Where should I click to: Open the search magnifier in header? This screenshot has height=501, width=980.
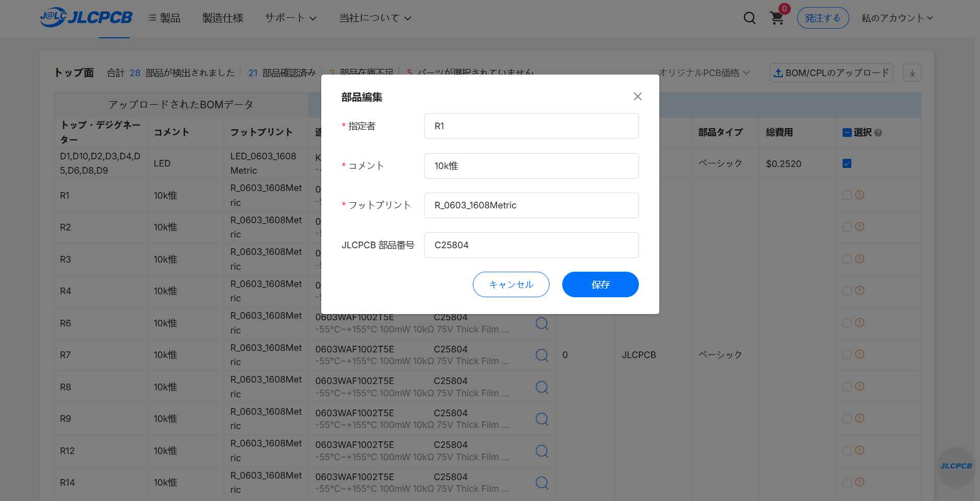tap(749, 18)
